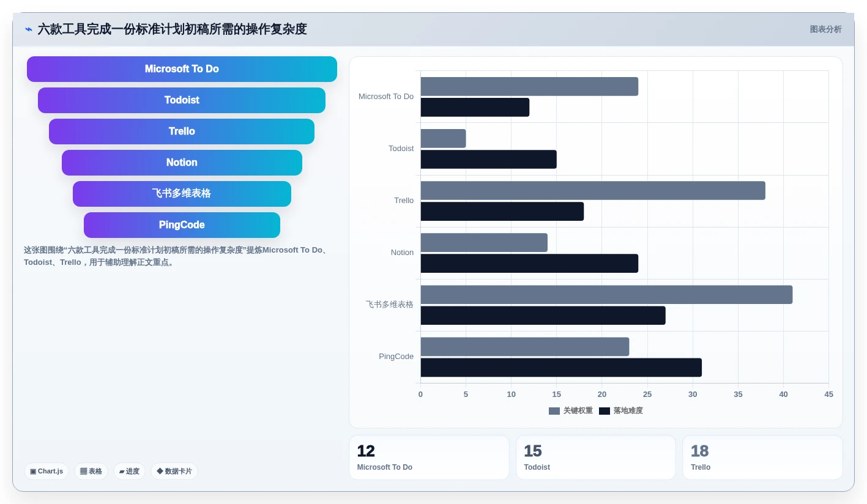This screenshot has width=867, height=504.
Task: Click the Notion axis label in chart
Action: 403,253
